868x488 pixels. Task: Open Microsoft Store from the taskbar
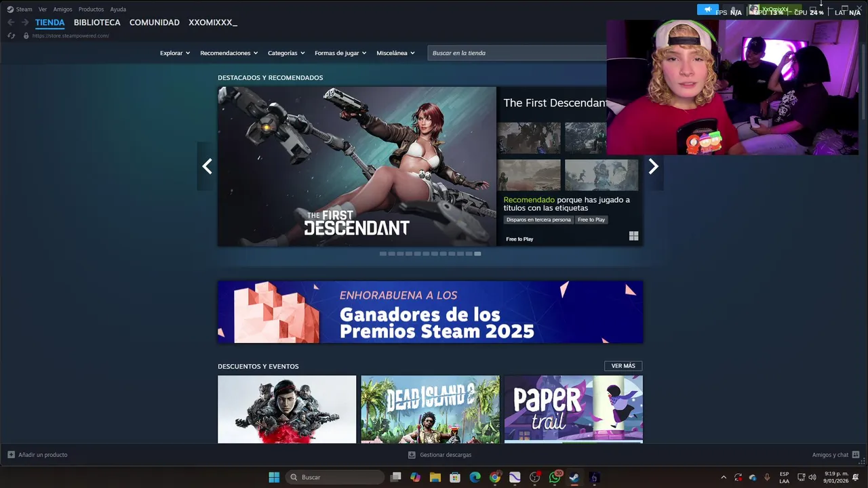455,477
